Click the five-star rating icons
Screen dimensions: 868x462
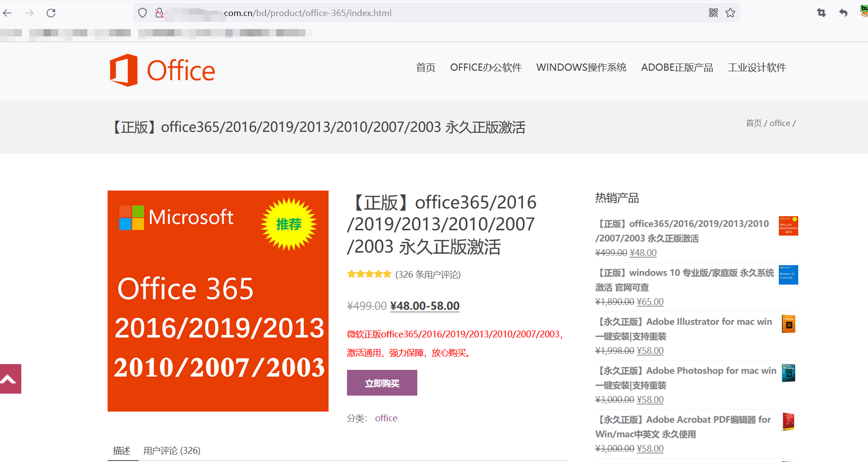(369, 274)
